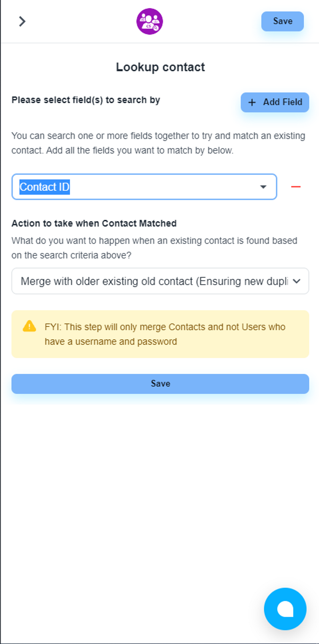The height and width of the screenshot is (644, 319).
Task: Open the Merge with older existing contact dropdown
Action: tap(154, 281)
